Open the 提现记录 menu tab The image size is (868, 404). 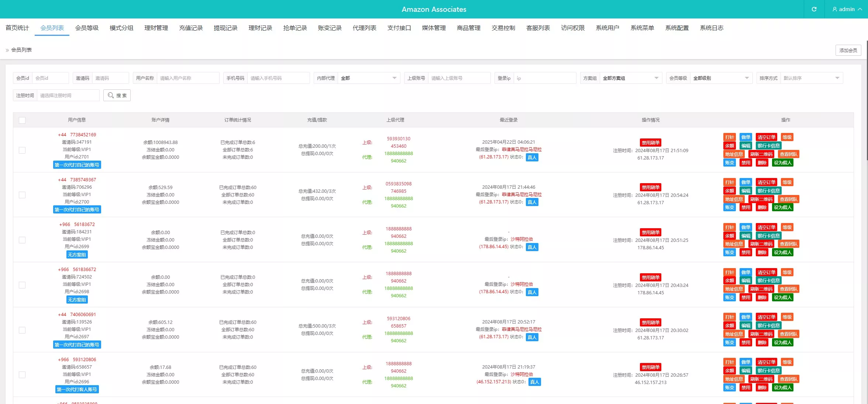pyautogui.click(x=225, y=28)
